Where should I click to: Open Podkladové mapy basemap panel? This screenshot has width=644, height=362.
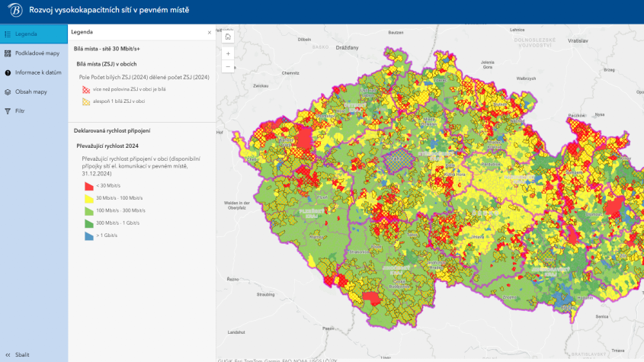click(x=37, y=53)
